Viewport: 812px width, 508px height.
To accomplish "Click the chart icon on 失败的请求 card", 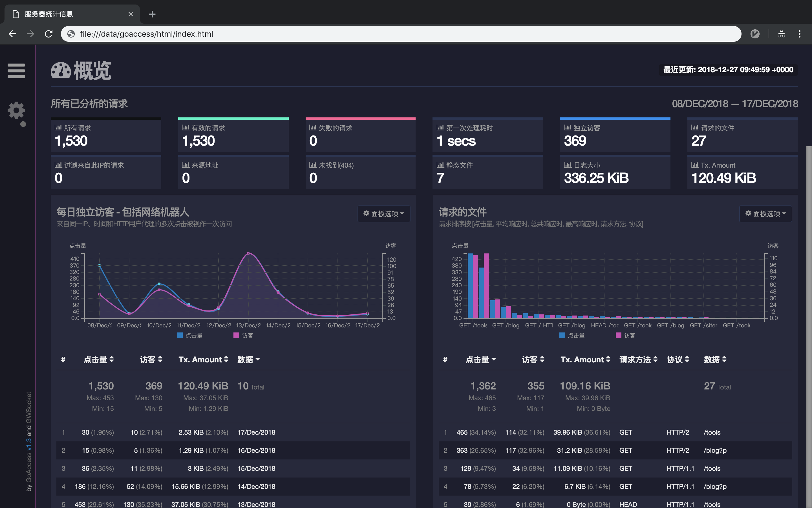I will pyautogui.click(x=313, y=128).
